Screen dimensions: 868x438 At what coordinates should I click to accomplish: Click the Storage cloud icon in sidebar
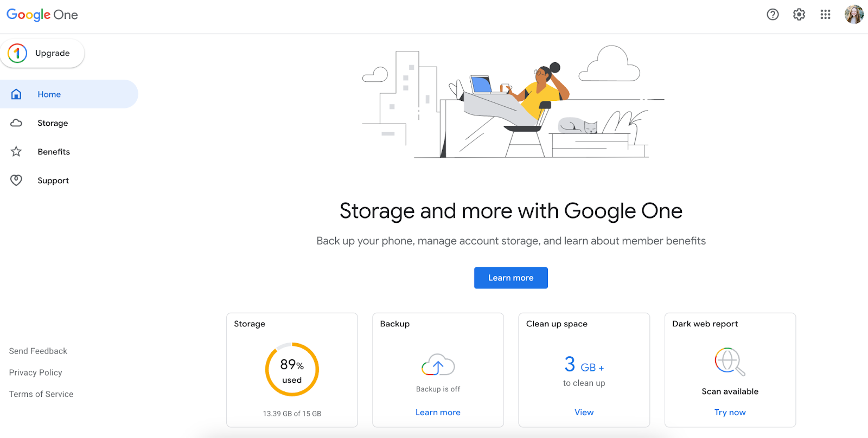16,123
